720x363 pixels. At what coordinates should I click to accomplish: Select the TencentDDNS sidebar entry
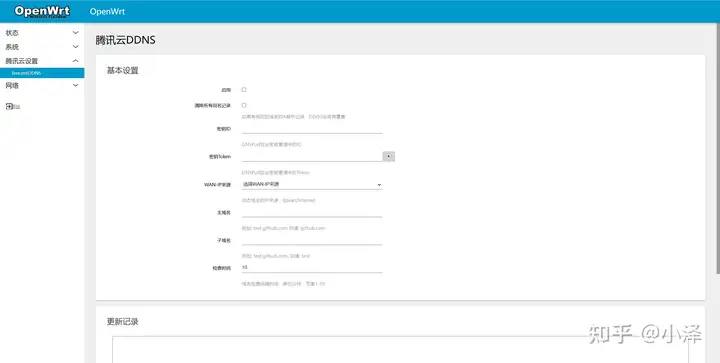pos(42,73)
